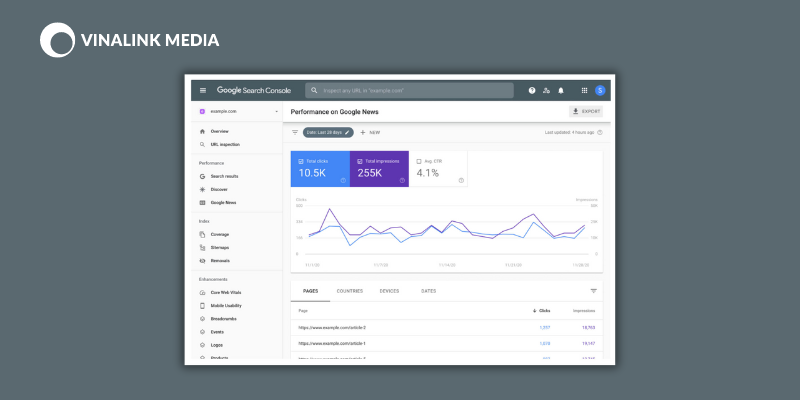800x400 pixels.
Task: Open users and permissions icon
Action: coord(546,90)
